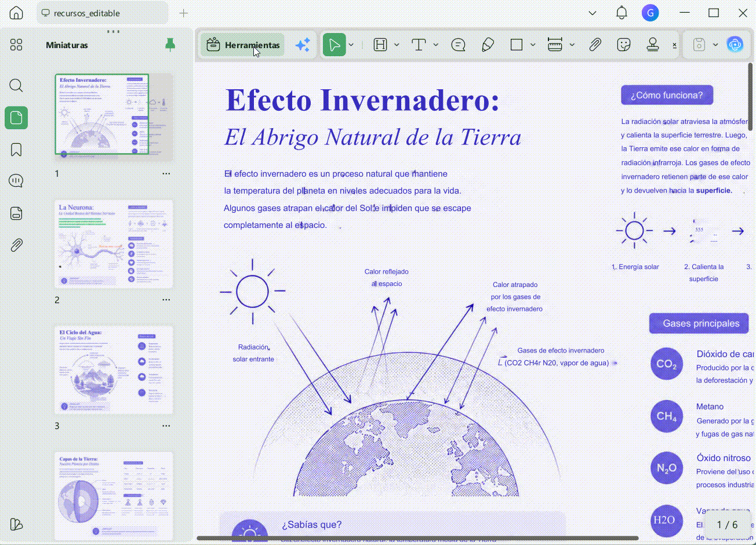The width and height of the screenshot is (756, 545).
Task: Select the sticker tool
Action: [624, 45]
